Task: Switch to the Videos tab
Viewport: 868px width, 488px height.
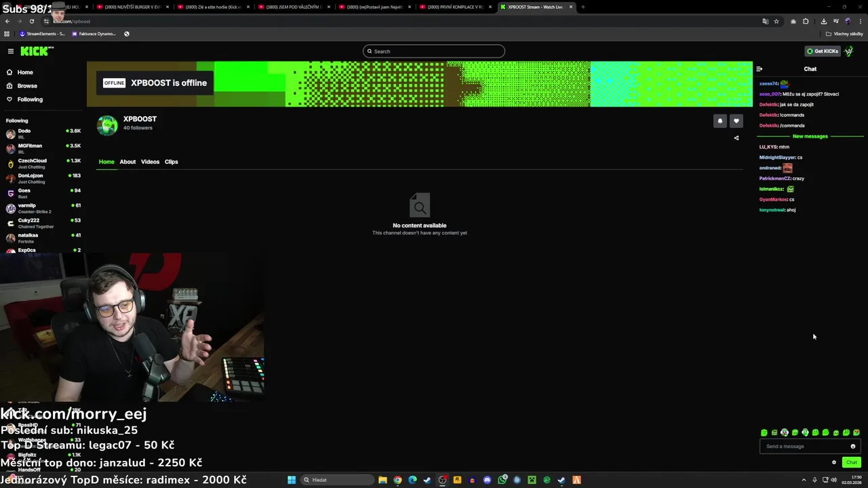Action: tap(150, 161)
